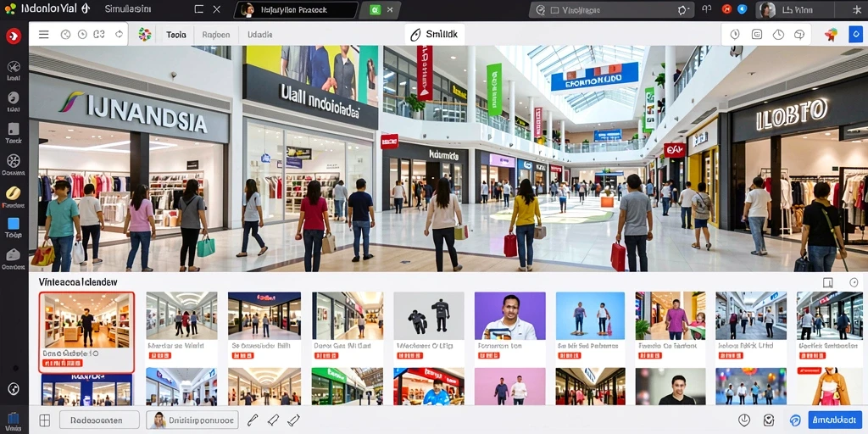This screenshot has width=868, height=434.
Task: Click the red circular arrow logo
Action: coord(14,36)
